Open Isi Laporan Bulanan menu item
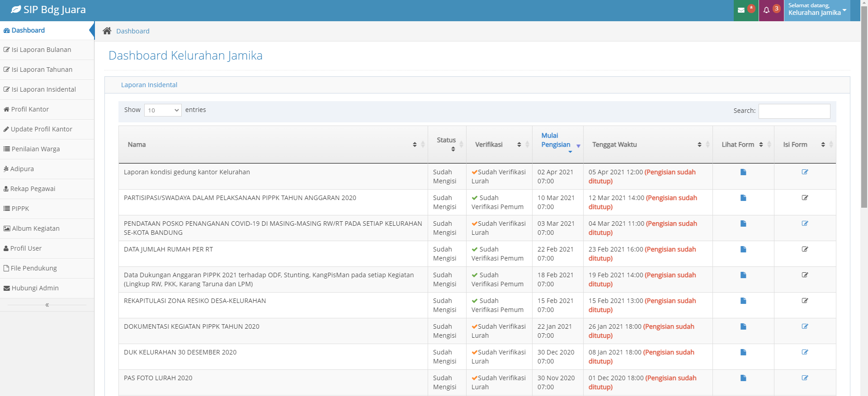868x396 pixels. [x=47, y=50]
